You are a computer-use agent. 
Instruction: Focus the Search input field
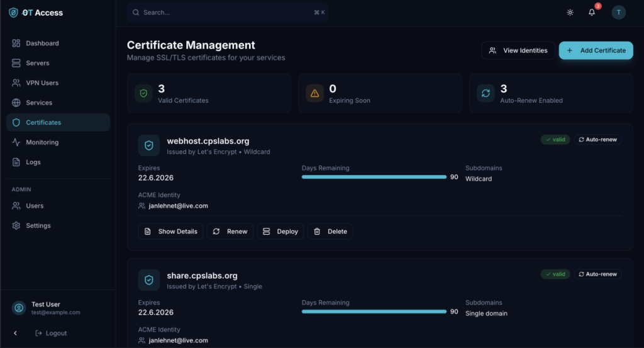tap(226, 13)
